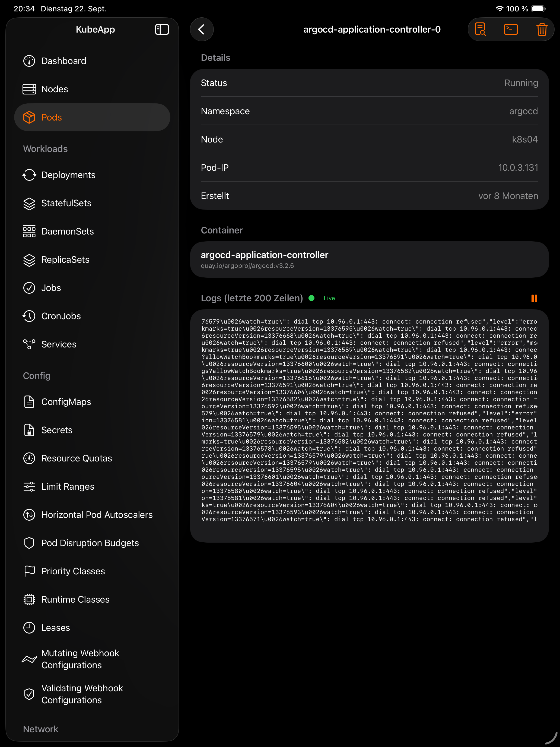Open Runtime Classes in sidebar
Viewport: 560px width, 747px height.
click(x=92, y=599)
